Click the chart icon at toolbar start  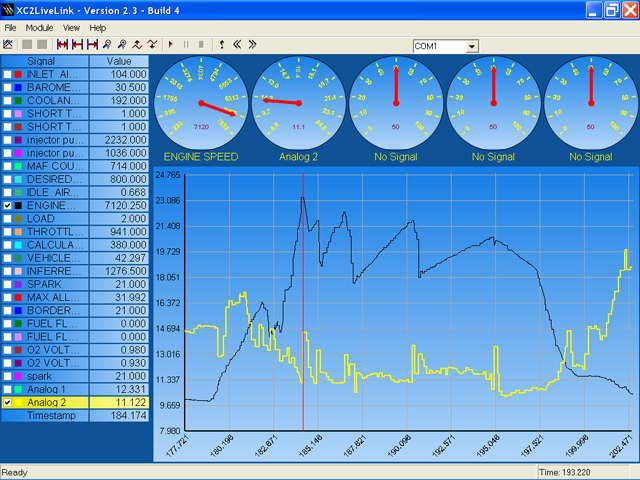(x=9, y=45)
